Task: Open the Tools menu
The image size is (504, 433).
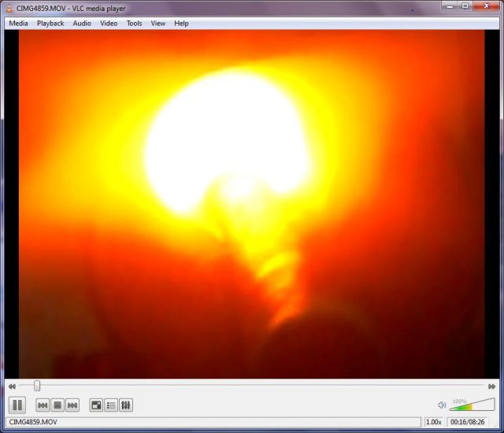Action: (x=134, y=23)
